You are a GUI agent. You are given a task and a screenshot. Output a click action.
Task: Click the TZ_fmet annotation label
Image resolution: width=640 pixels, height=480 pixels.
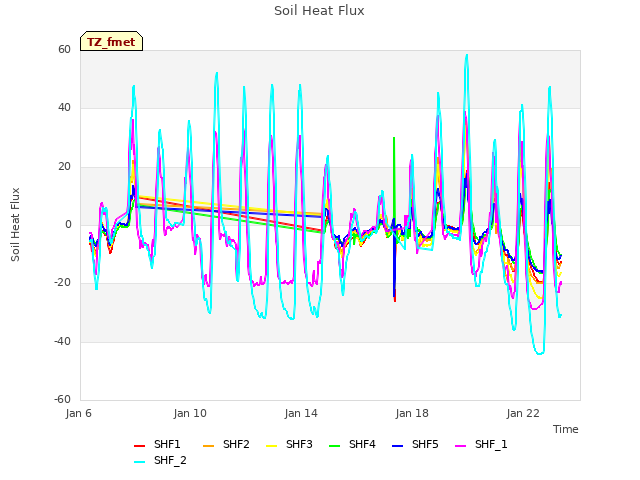(111, 41)
